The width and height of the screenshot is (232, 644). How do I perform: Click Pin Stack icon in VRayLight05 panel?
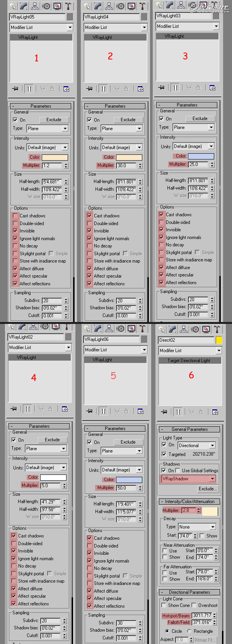click(15, 89)
